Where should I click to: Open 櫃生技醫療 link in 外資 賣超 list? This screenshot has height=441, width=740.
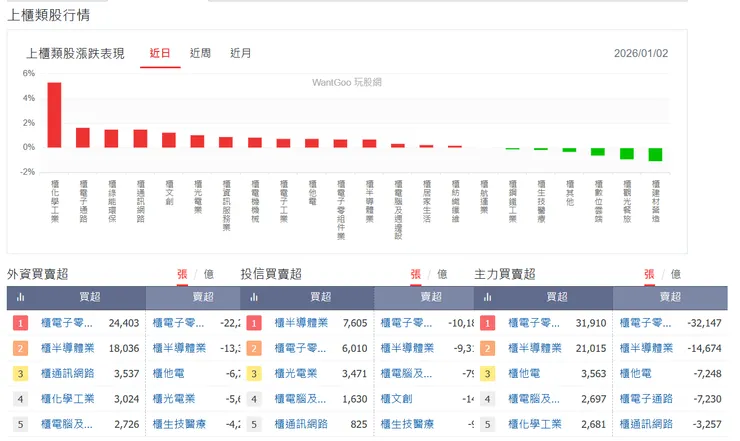[179, 424]
